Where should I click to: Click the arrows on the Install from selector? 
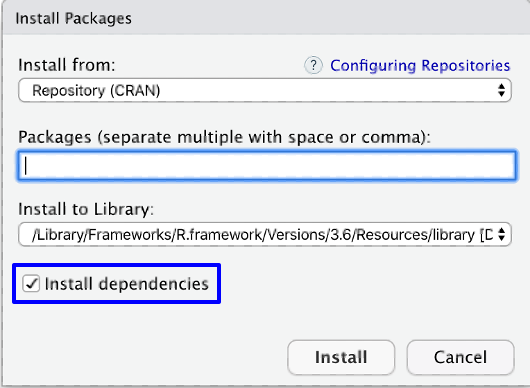(502, 90)
